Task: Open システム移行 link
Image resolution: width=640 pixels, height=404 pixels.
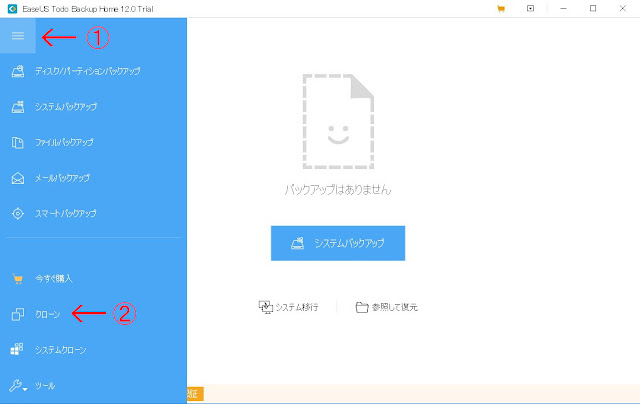Action: pyautogui.click(x=297, y=307)
